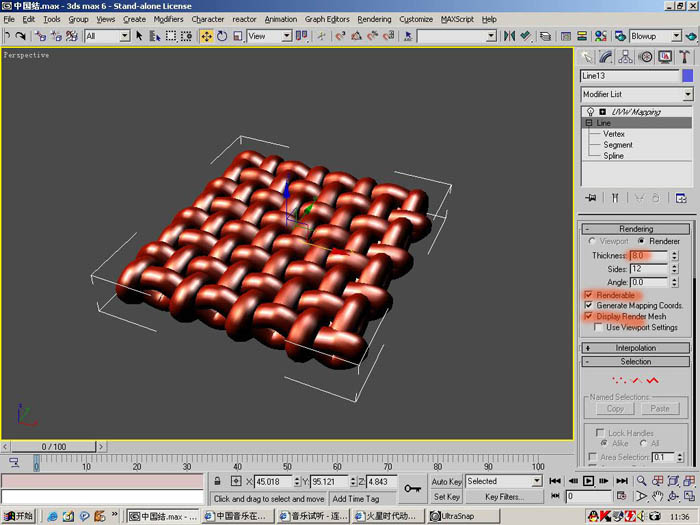The image size is (700, 525).
Task: Click the Line13 object color swatch
Action: click(x=688, y=76)
